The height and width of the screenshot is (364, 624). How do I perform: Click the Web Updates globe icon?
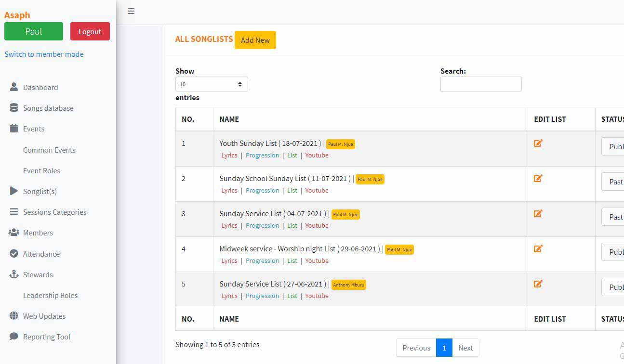14,316
